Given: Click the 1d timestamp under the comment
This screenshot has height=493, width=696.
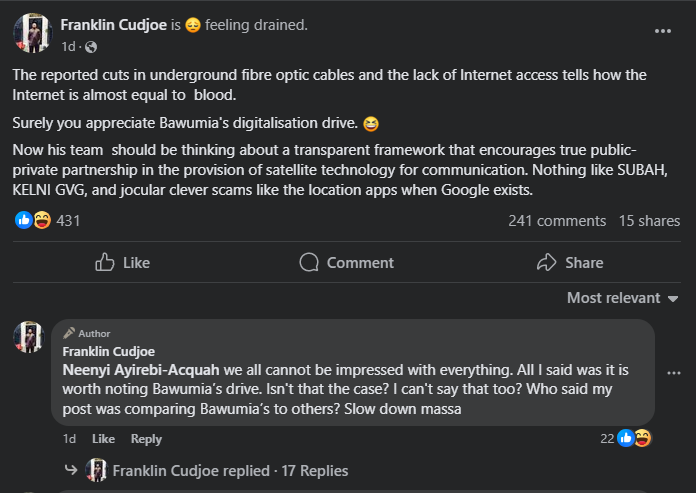Looking at the screenshot, I should tap(69, 439).
